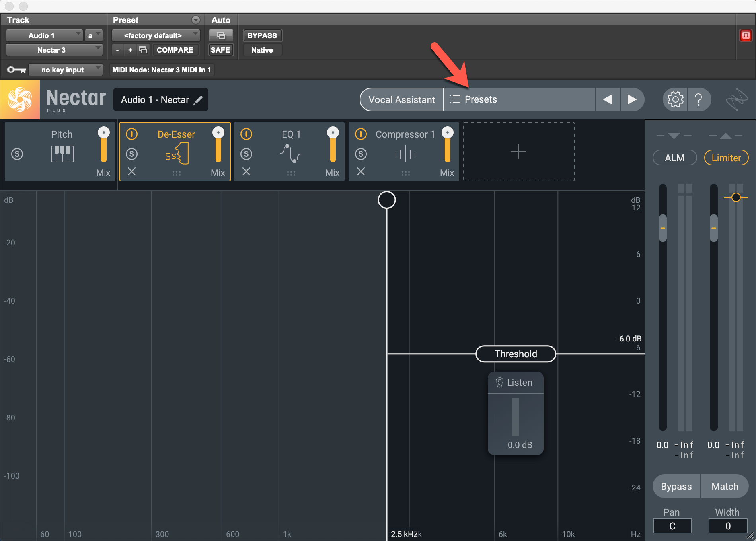Image resolution: width=756 pixels, height=541 pixels.
Task: Click the COMPARE button
Action: [175, 50]
